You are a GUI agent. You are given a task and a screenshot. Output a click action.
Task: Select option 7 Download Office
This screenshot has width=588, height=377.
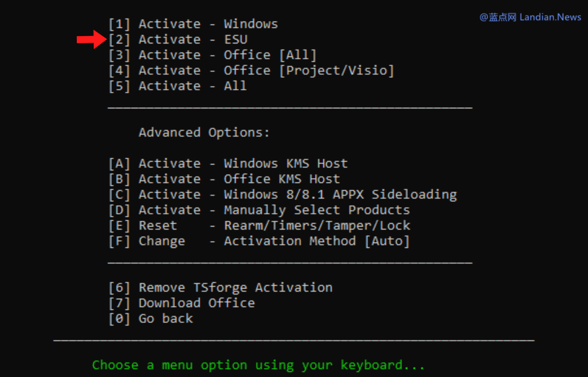[182, 303]
